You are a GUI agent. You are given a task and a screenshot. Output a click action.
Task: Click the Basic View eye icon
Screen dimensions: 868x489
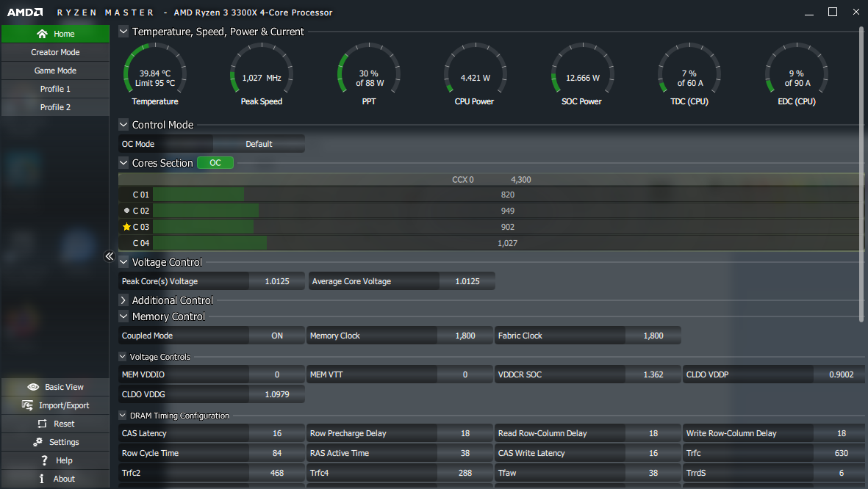(x=33, y=387)
